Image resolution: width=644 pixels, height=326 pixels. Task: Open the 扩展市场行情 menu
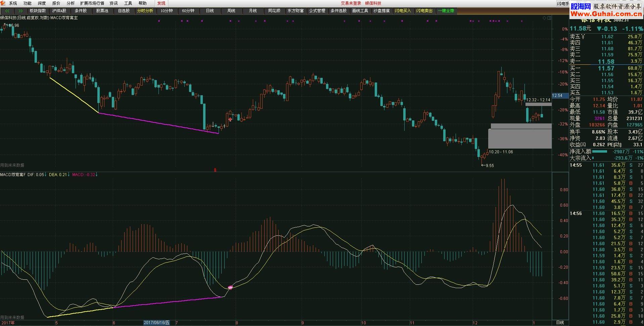click(x=92, y=3)
